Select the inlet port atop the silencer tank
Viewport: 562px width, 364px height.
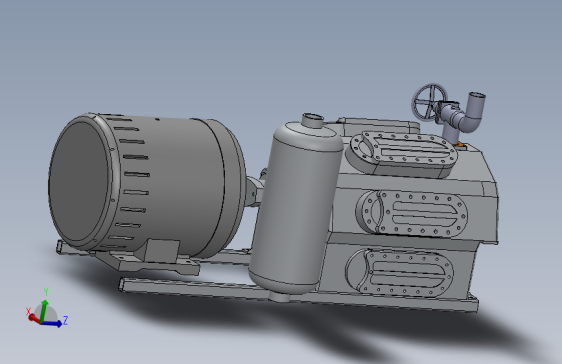[313, 121]
